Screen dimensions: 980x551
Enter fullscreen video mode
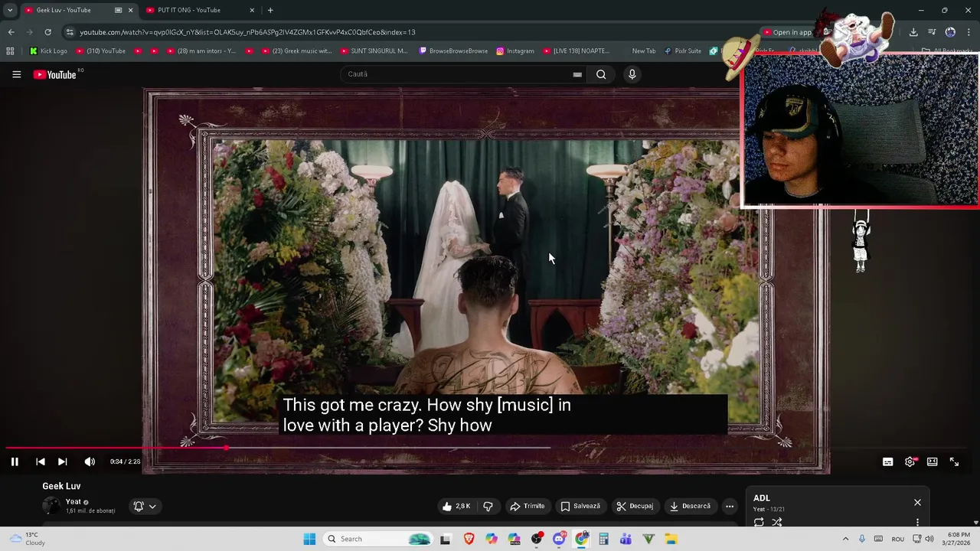(954, 461)
